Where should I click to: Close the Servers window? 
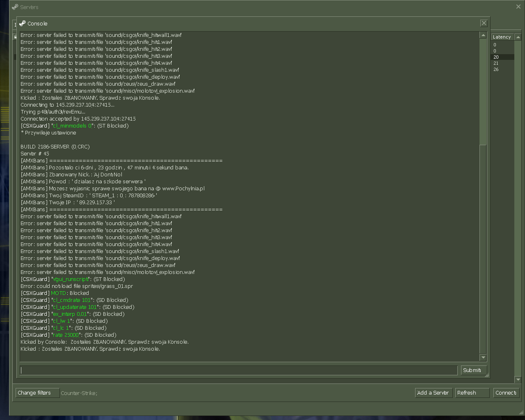click(x=518, y=7)
